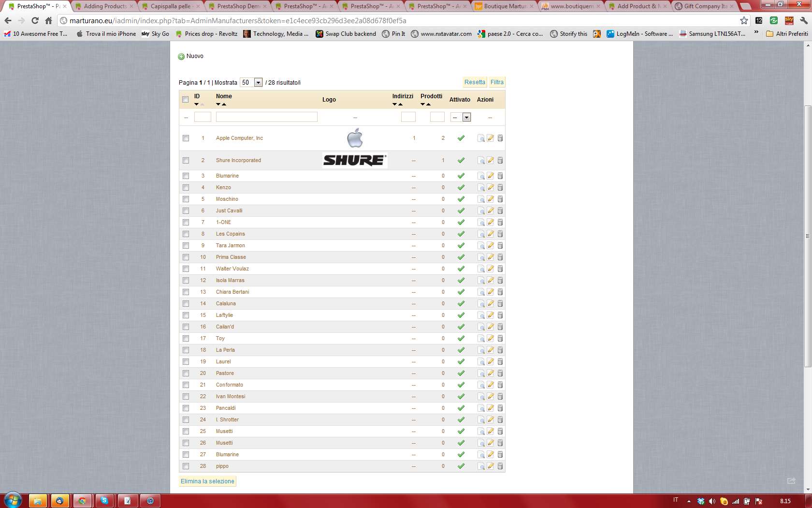Click the trash icon for 1-ONE
Viewport: 812px width, 508px height.
(500, 222)
